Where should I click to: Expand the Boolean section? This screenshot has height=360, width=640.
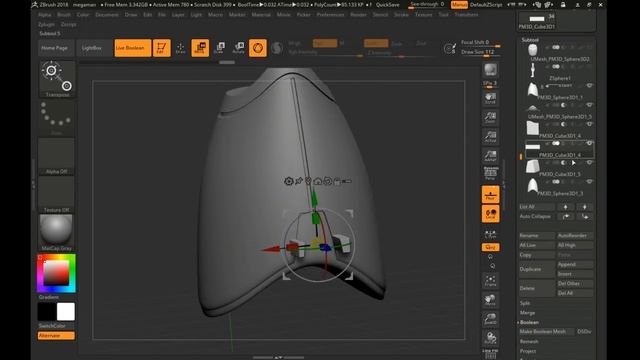pyautogui.click(x=529, y=322)
